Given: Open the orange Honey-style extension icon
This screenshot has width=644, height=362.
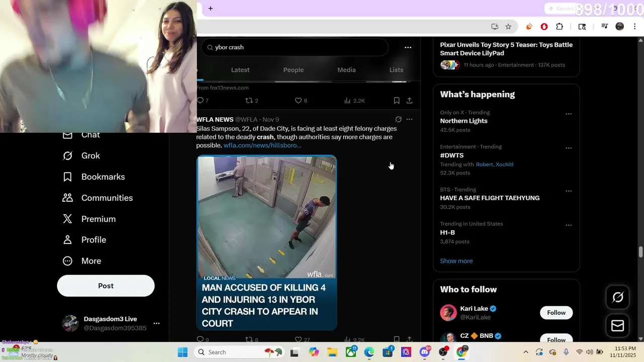Looking at the screenshot, I should 529,27.
